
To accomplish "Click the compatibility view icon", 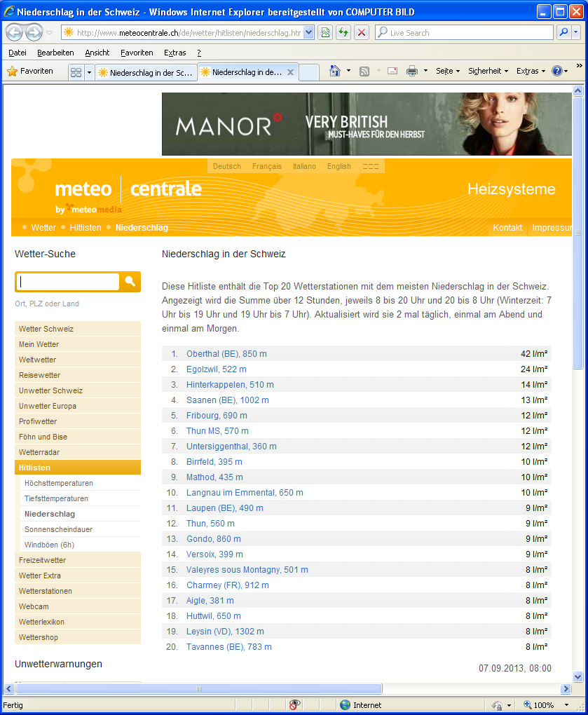I will coord(325,32).
